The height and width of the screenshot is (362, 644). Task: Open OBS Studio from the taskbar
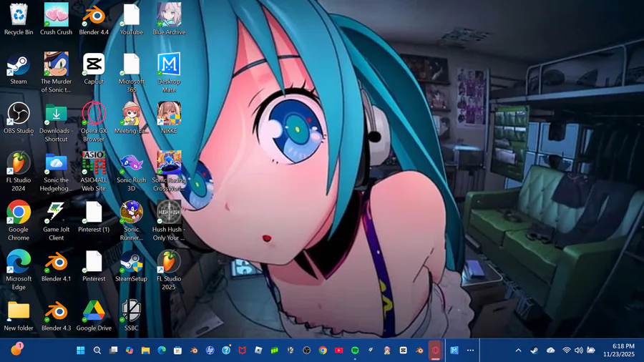tap(307, 350)
